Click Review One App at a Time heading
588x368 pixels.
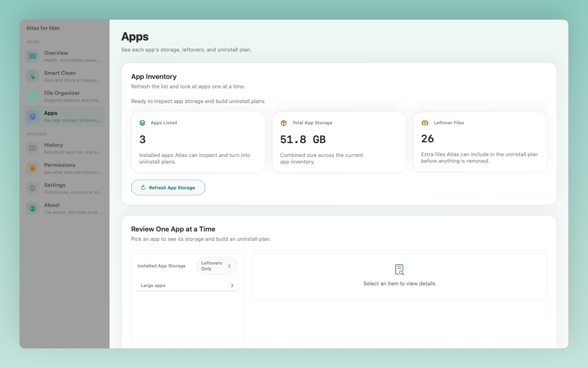(x=173, y=229)
